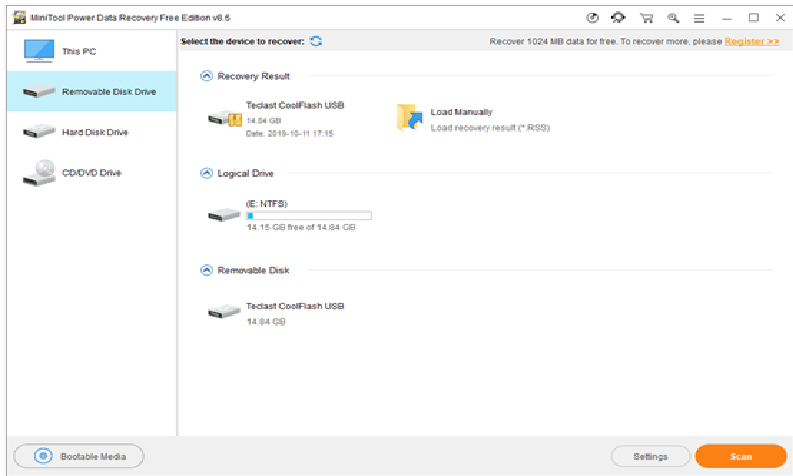Collapse the Removable Disk section
Image resolution: width=793 pixels, height=476 pixels.
pyautogui.click(x=206, y=270)
